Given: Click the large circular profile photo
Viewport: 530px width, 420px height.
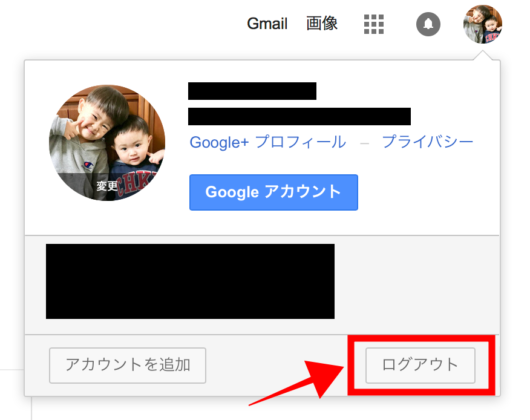Looking at the screenshot, I should [x=107, y=143].
